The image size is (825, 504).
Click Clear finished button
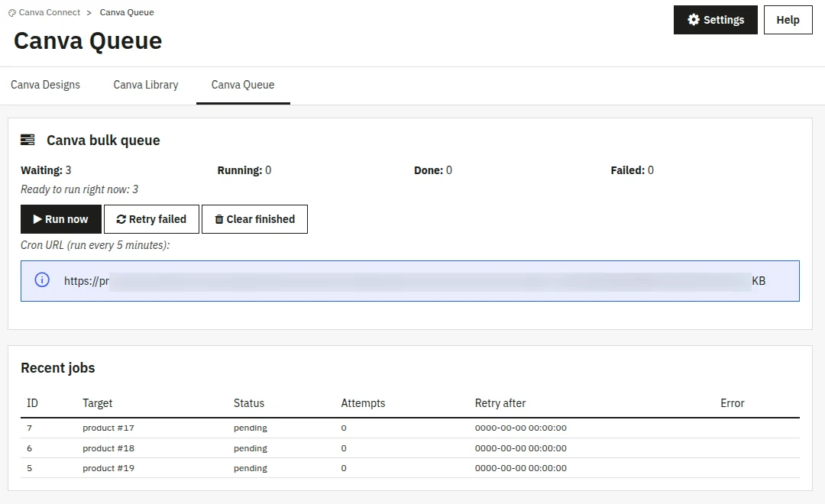(x=254, y=219)
